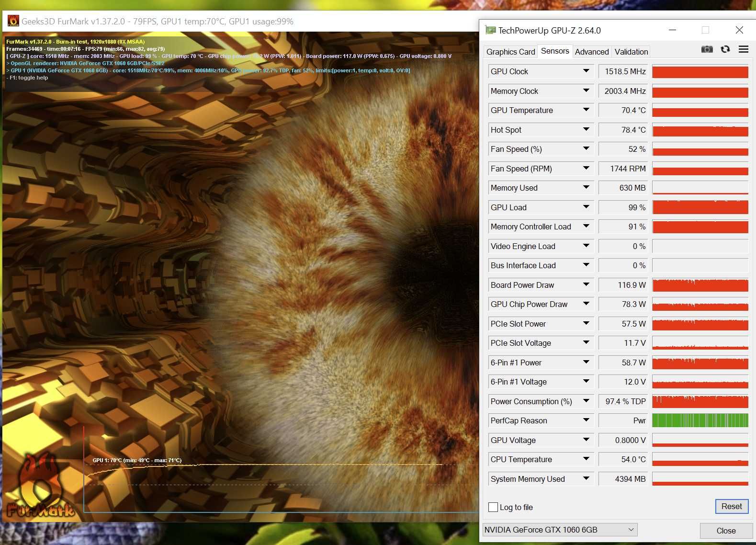Viewport: 756px width, 545px height.
Task: Open PCIe Slot Voltage dropdown
Action: click(x=586, y=342)
